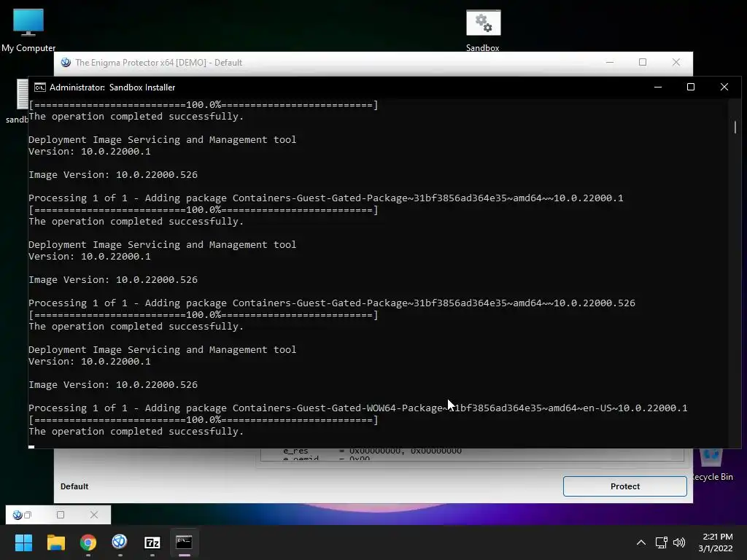This screenshot has height=560, width=747.
Task: Minimize the Sandbox Installer window
Action: click(658, 87)
